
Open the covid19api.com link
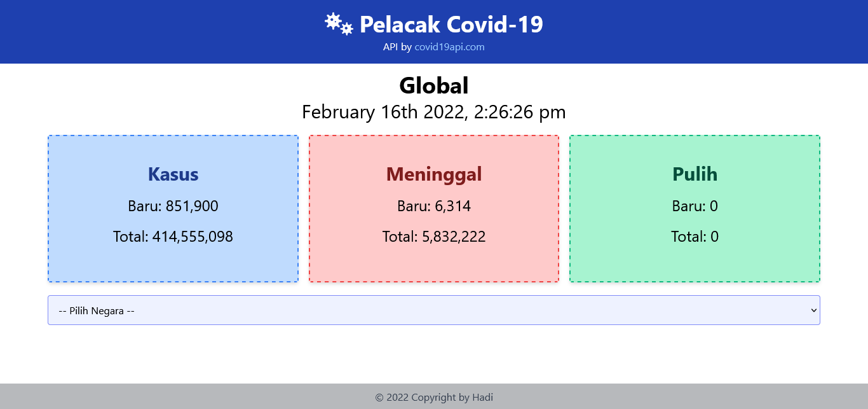coord(449,47)
